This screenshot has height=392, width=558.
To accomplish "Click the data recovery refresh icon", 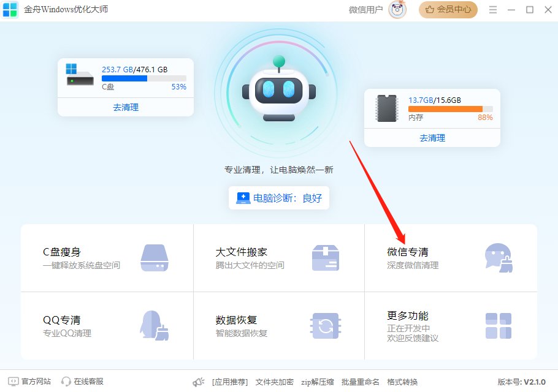I will point(325,326).
